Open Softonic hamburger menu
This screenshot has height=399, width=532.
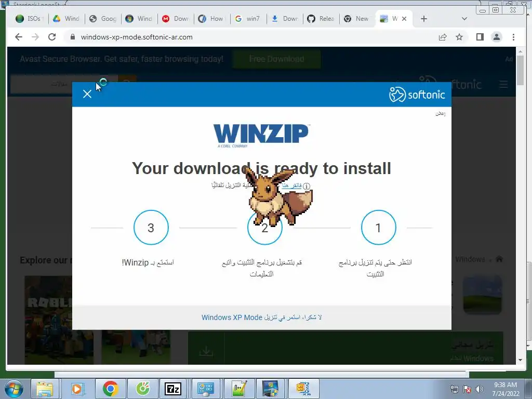point(503,84)
